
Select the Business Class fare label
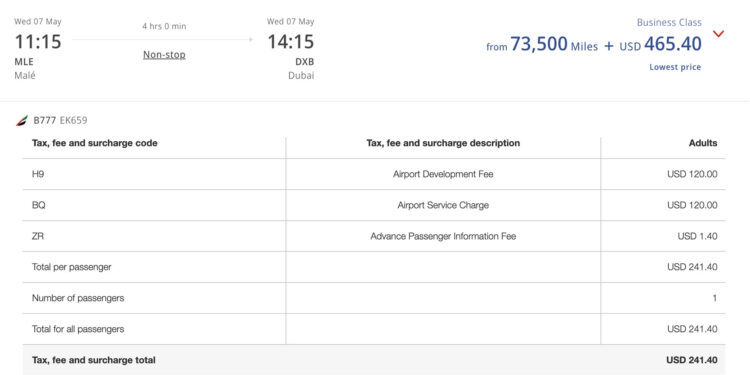(669, 22)
